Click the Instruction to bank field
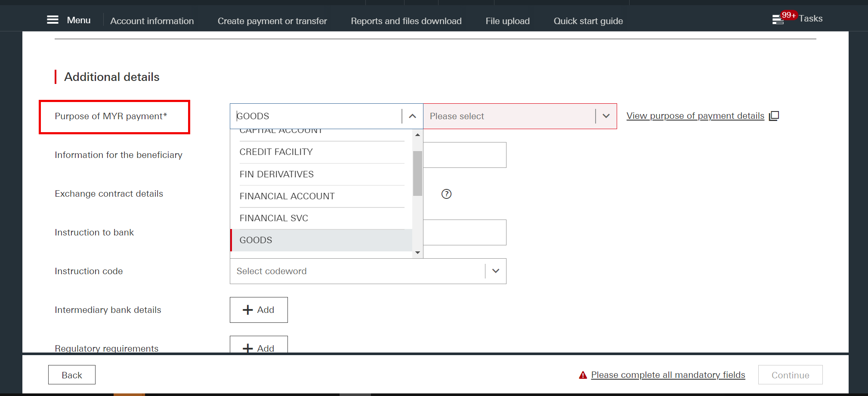The height and width of the screenshot is (396, 868). pos(465,232)
